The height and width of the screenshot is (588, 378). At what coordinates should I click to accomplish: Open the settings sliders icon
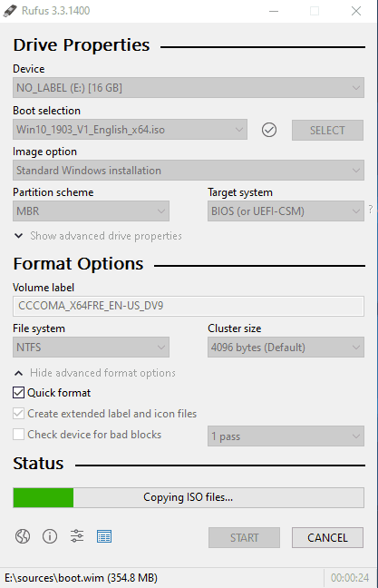[x=77, y=536]
